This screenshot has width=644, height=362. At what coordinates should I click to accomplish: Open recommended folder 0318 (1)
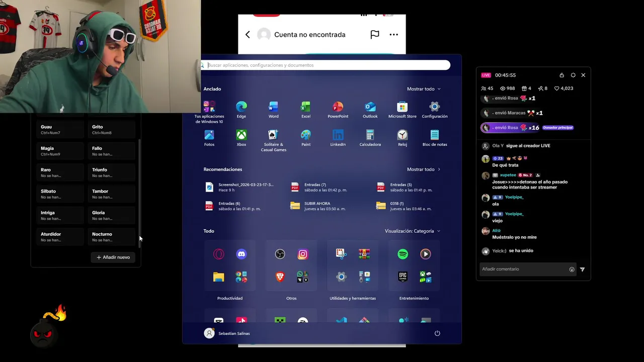(404, 206)
